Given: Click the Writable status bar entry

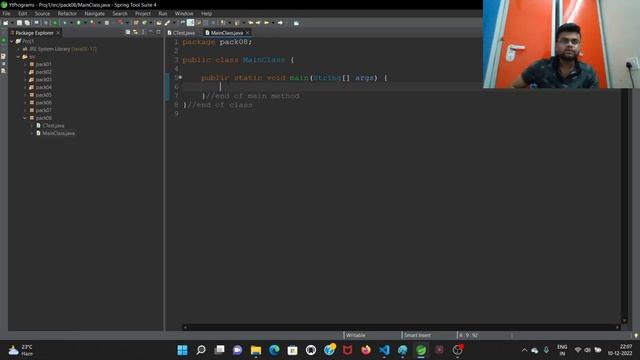Looking at the screenshot, I should coord(356,336).
